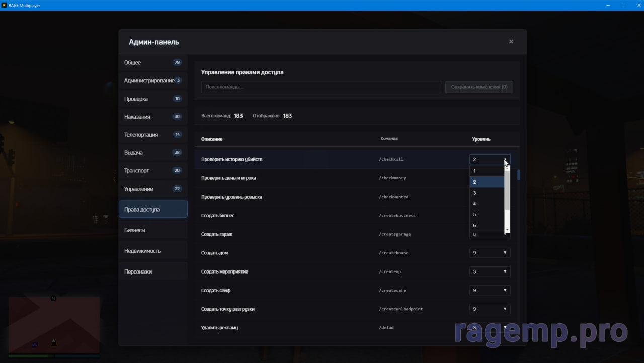
Task: Open the Недвижимость section
Action: coord(153,251)
